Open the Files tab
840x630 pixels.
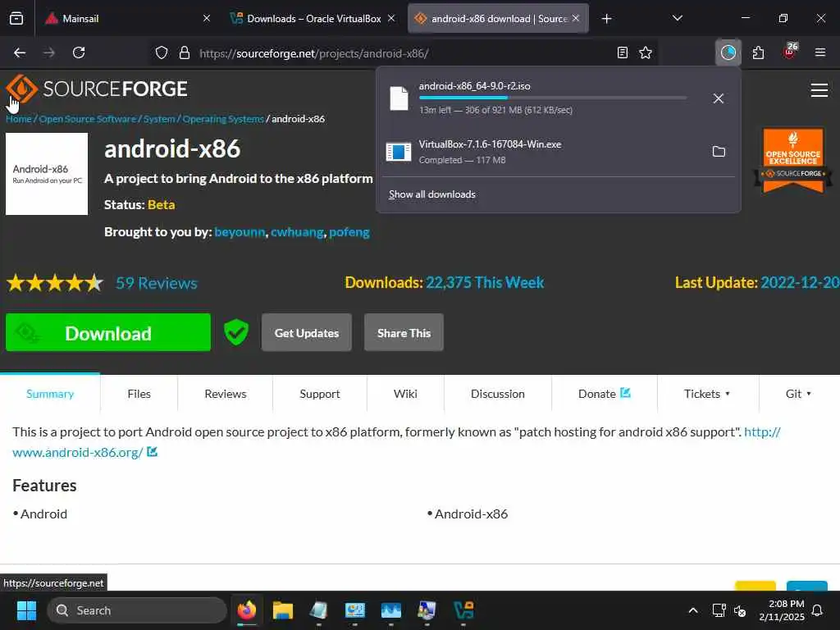(139, 394)
